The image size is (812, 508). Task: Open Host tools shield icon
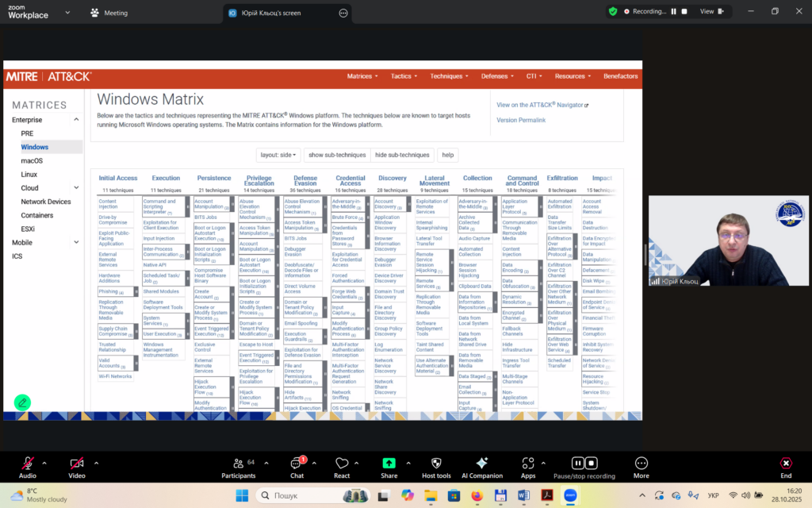coord(435,464)
